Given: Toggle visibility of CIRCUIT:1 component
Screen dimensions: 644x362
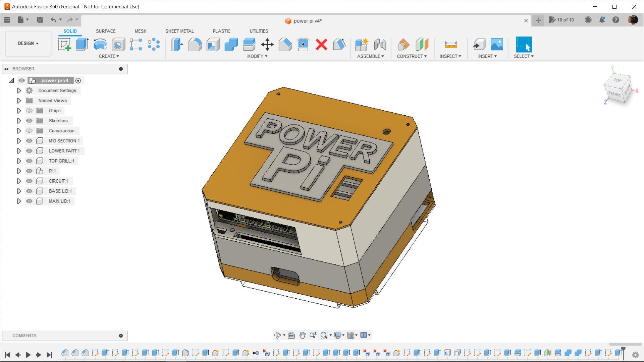Looking at the screenshot, I should pyautogui.click(x=29, y=181).
